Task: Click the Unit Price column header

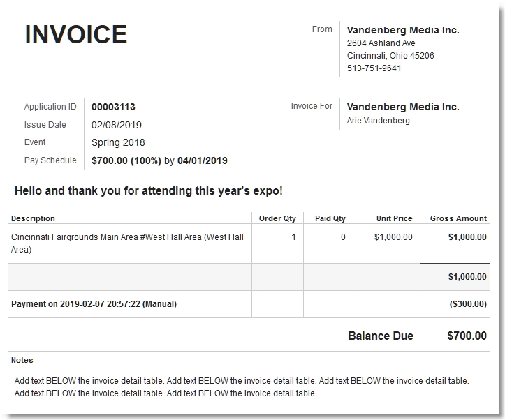Action: [395, 218]
